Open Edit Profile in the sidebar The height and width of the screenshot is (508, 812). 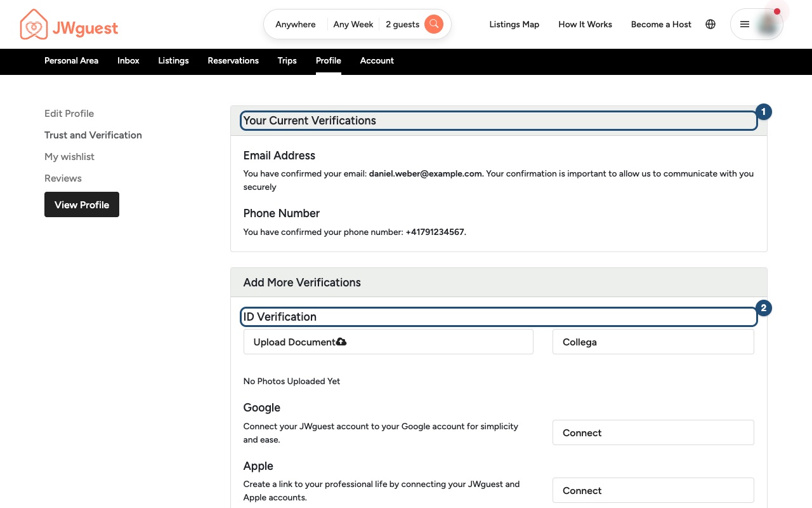69,114
